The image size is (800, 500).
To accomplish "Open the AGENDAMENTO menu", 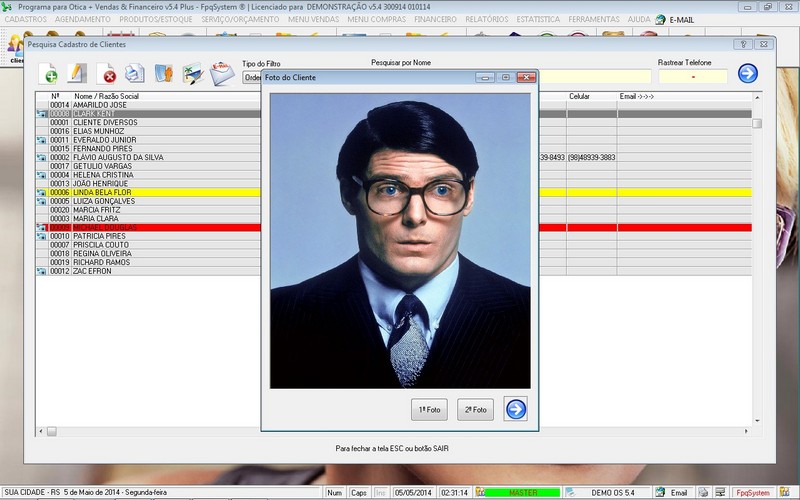I will pos(83,19).
